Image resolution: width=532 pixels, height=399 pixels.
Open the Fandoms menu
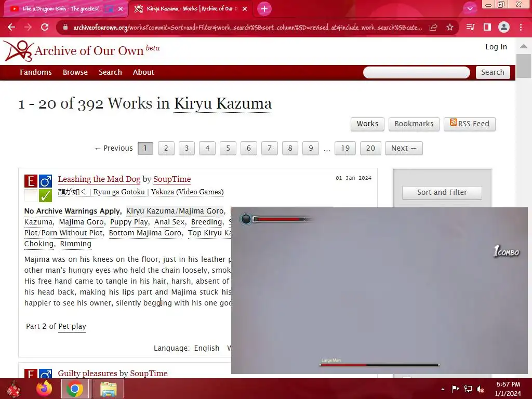pyautogui.click(x=36, y=72)
